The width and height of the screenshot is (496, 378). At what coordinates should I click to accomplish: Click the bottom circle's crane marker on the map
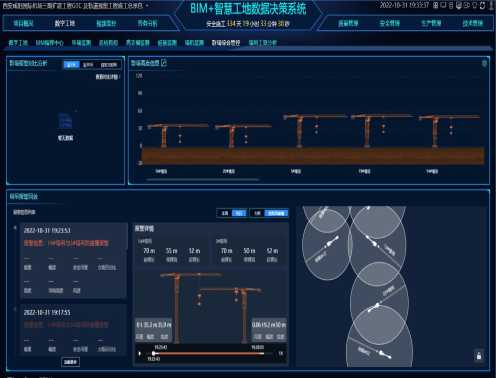[383, 354]
